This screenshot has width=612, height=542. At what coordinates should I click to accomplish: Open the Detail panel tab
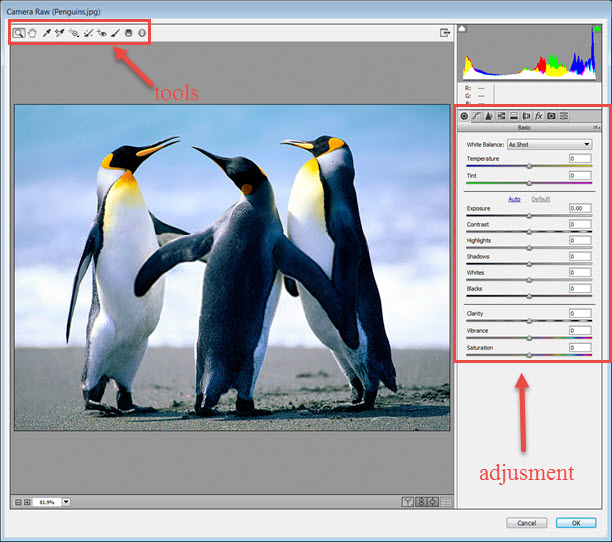click(489, 116)
